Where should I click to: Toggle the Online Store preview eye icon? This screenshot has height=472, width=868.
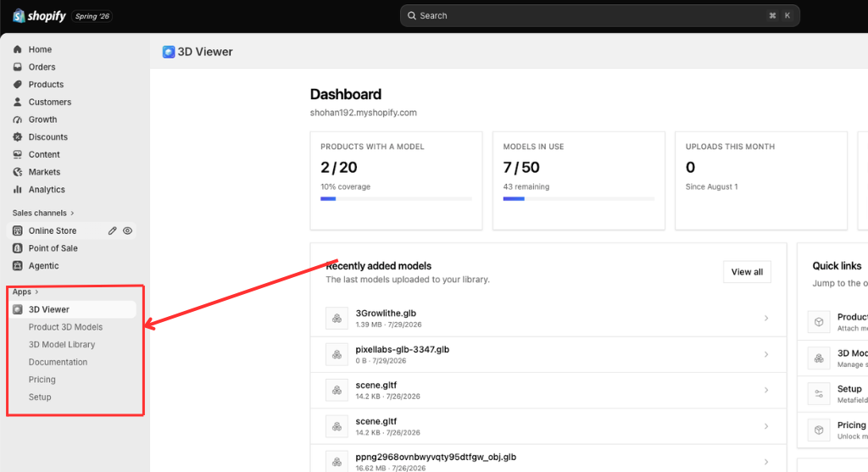pos(128,230)
